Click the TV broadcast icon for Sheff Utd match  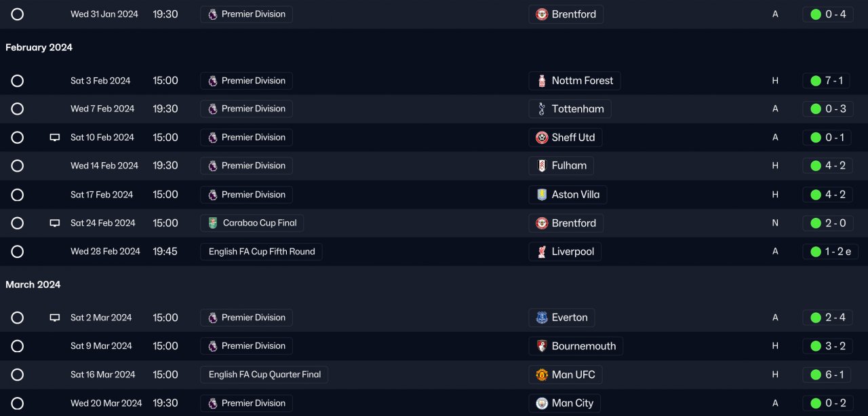coord(55,138)
